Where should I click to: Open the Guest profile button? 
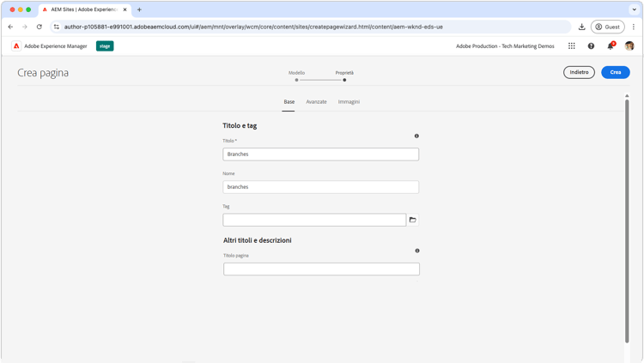tap(607, 27)
